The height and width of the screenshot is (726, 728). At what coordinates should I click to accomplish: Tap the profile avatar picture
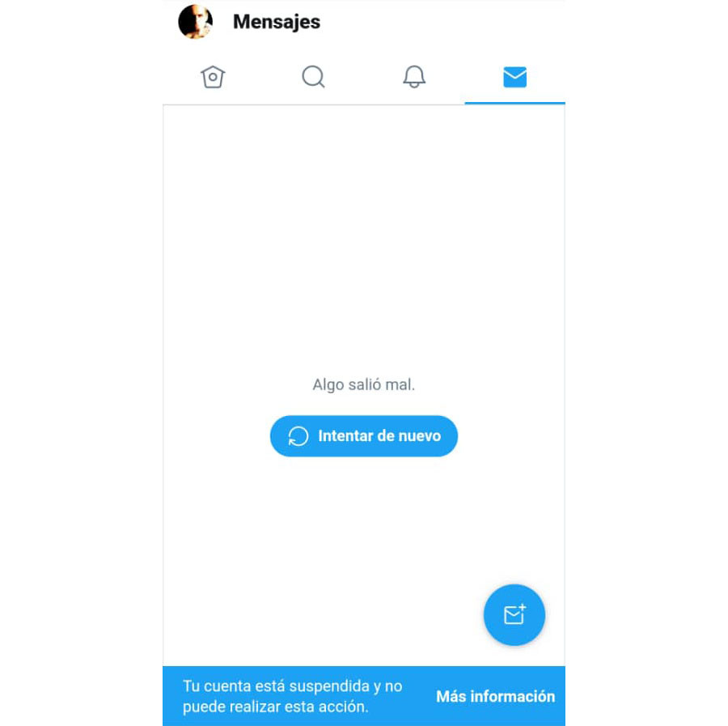(x=196, y=21)
